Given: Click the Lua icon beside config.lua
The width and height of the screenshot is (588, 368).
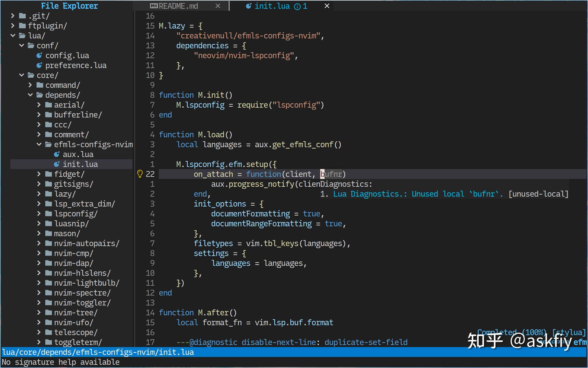Looking at the screenshot, I should (39, 55).
